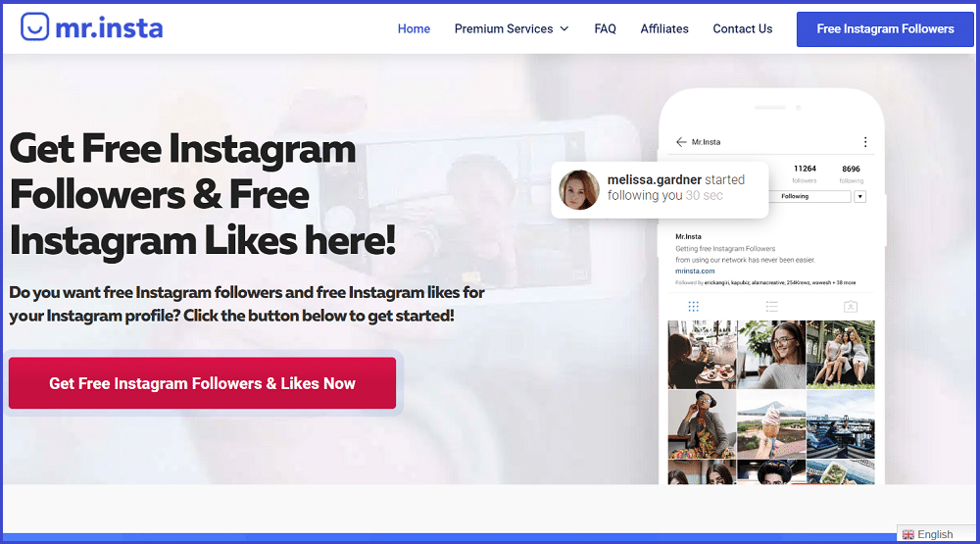Click the UK flag language icon

tap(908, 534)
